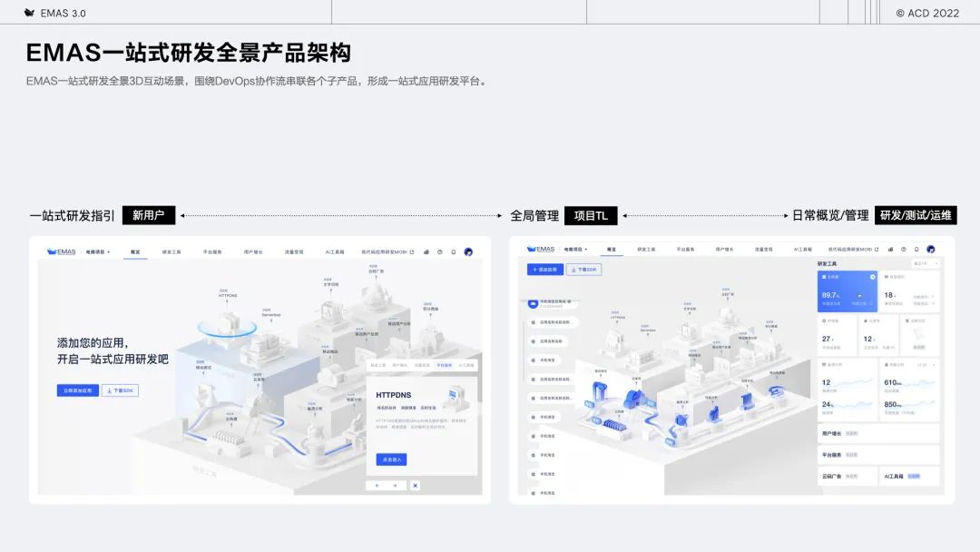Select AI工具箱 tab in new-user mockup nav
The height and width of the screenshot is (552, 980).
tap(334, 251)
